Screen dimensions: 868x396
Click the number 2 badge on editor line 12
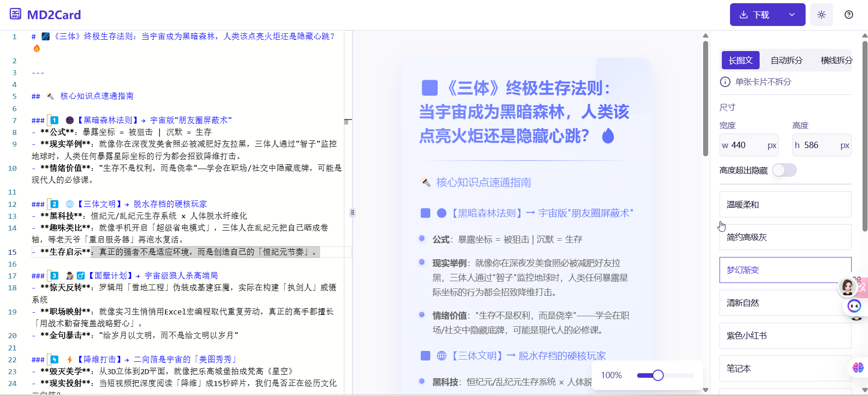pos(54,204)
